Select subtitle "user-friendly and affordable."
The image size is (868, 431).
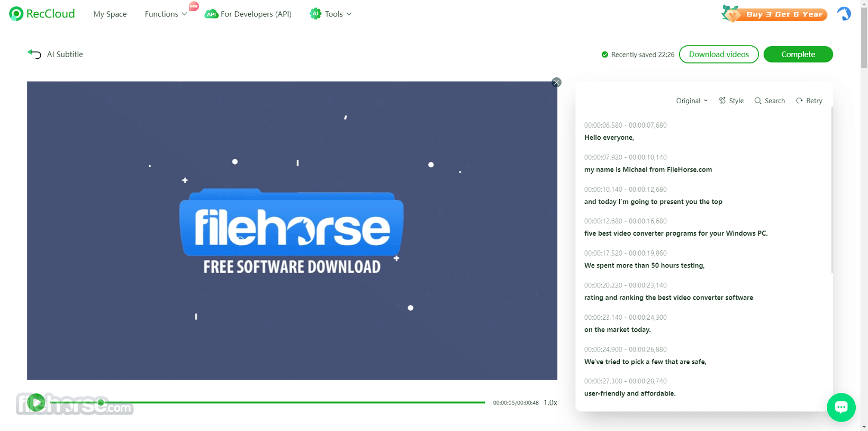point(630,393)
